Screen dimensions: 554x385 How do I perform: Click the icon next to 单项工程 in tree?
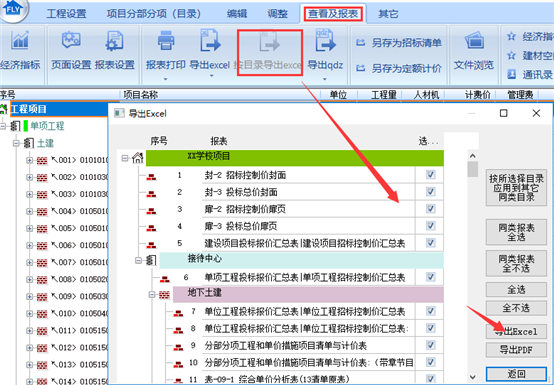(x=15, y=126)
